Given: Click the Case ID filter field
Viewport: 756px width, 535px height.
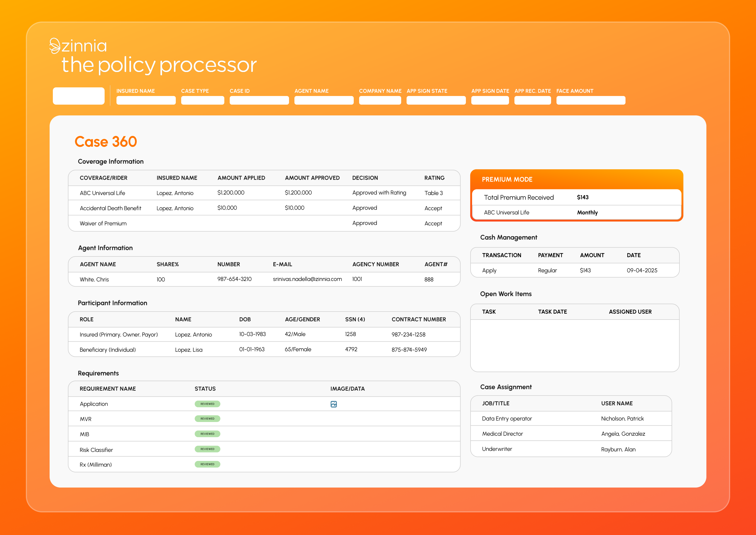Looking at the screenshot, I should pyautogui.click(x=259, y=100).
